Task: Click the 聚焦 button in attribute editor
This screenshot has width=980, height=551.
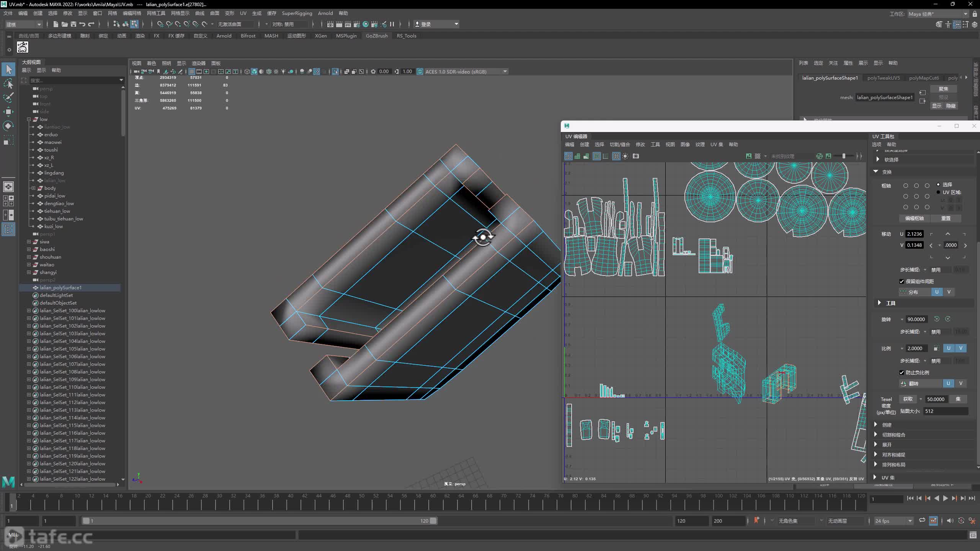Action: point(943,89)
